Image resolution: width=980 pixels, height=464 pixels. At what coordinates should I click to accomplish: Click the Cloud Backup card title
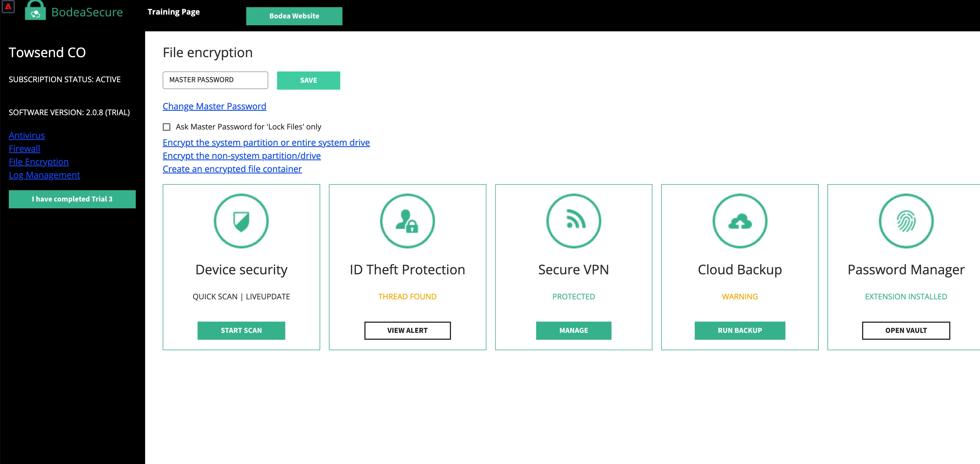pos(740,270)
